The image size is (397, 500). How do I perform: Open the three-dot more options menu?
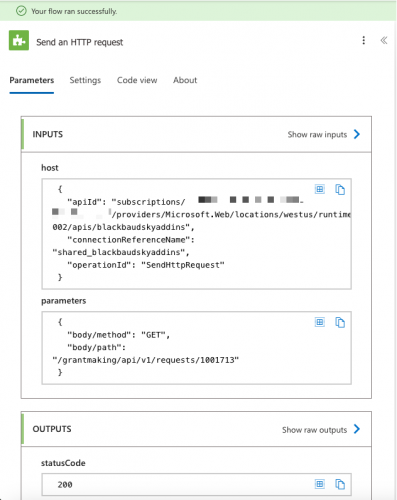pos(364,40)
